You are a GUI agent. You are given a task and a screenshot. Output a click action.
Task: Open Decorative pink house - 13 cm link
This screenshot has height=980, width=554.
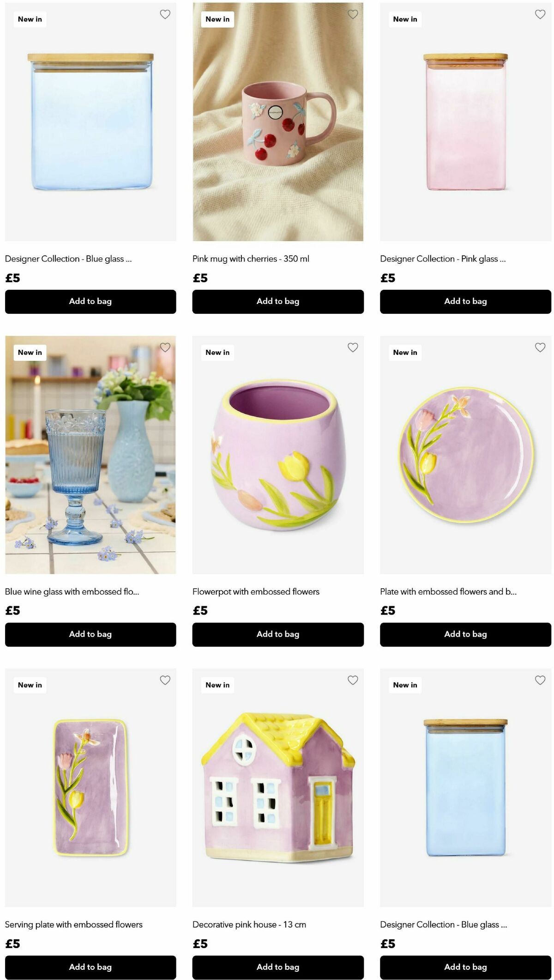(249, 925)
